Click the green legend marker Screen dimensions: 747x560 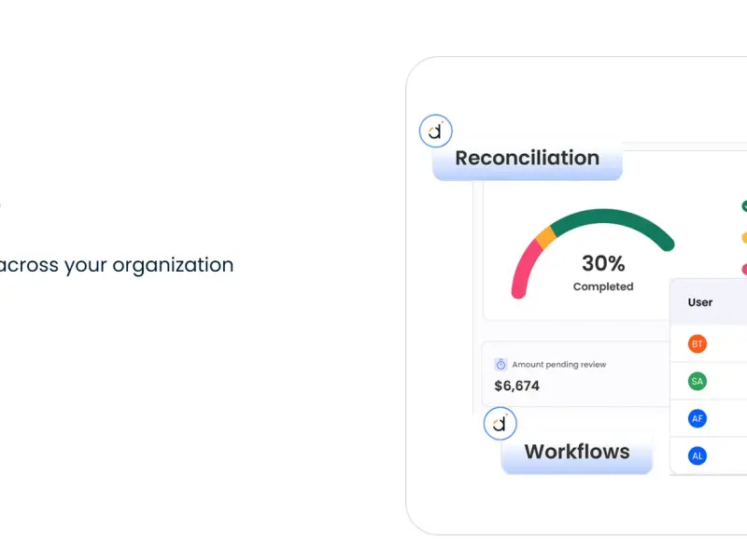[744, 206]
